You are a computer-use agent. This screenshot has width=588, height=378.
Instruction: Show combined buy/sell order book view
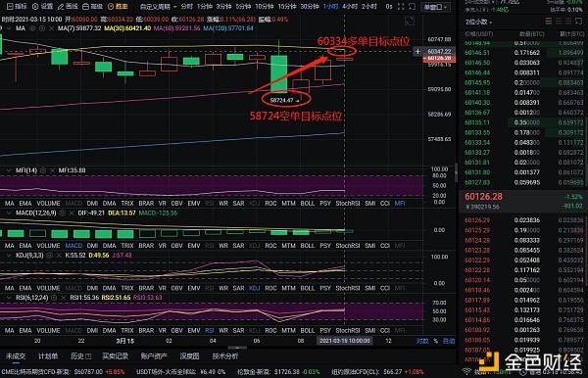point(549,22)
